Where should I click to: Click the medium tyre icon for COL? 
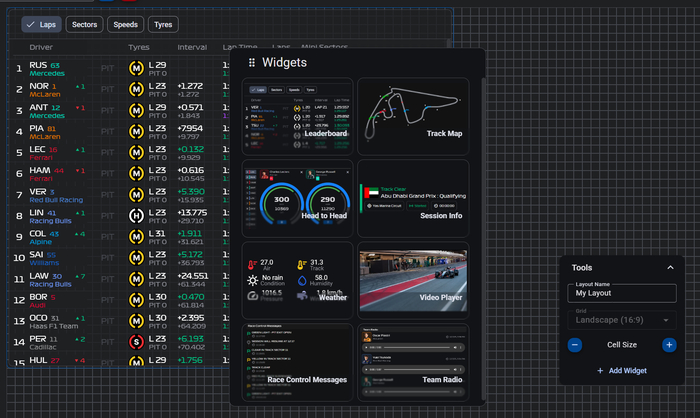point(136,237)
